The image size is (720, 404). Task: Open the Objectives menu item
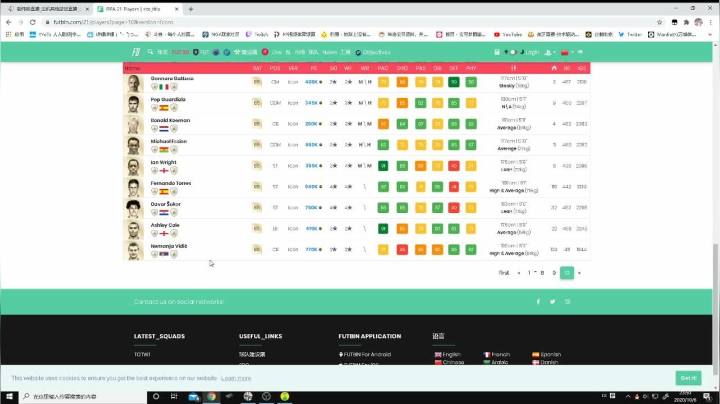tap(373, 52)
